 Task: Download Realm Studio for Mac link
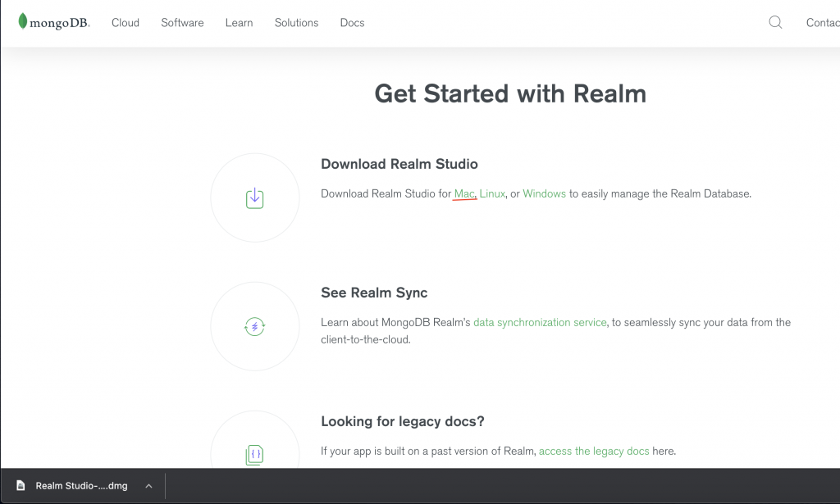[x=464, y=193]
